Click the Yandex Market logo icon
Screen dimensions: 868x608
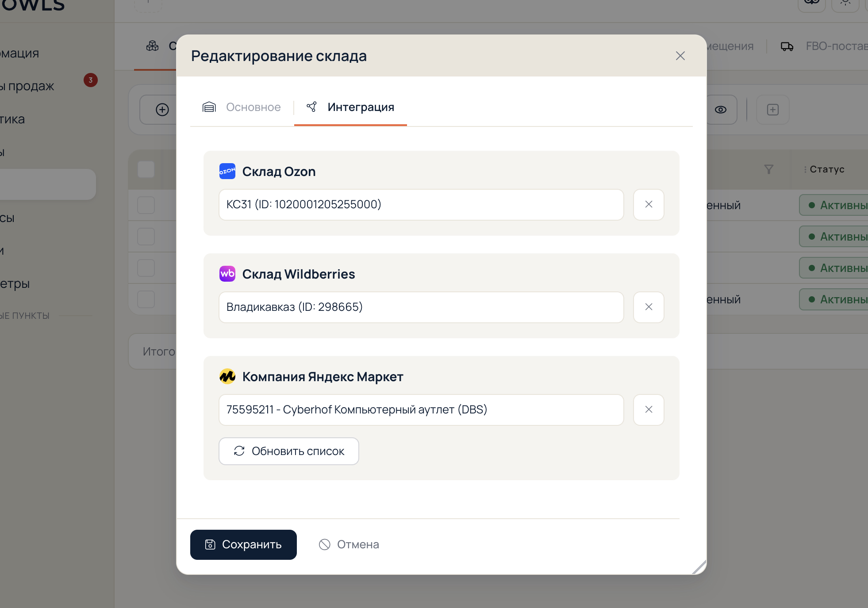pyautogui.click(x=227, y=376)
